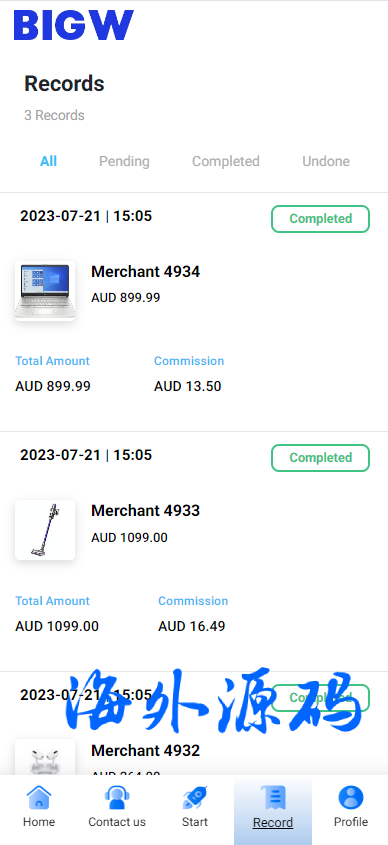Switch to the All tab

pos(48,161)
